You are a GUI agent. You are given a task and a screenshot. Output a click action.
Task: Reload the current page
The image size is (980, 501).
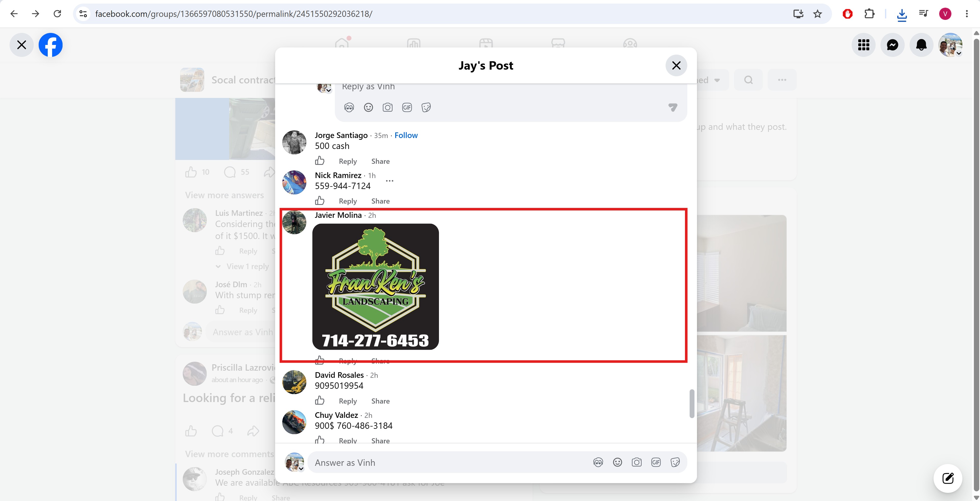click(x=57, y=14)
